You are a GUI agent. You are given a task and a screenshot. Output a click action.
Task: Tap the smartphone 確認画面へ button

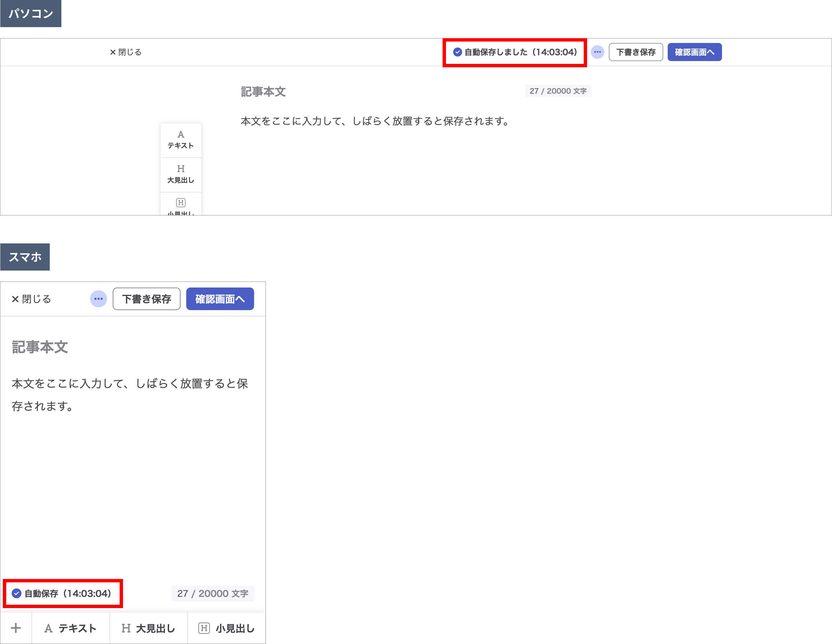click(220, 299)
